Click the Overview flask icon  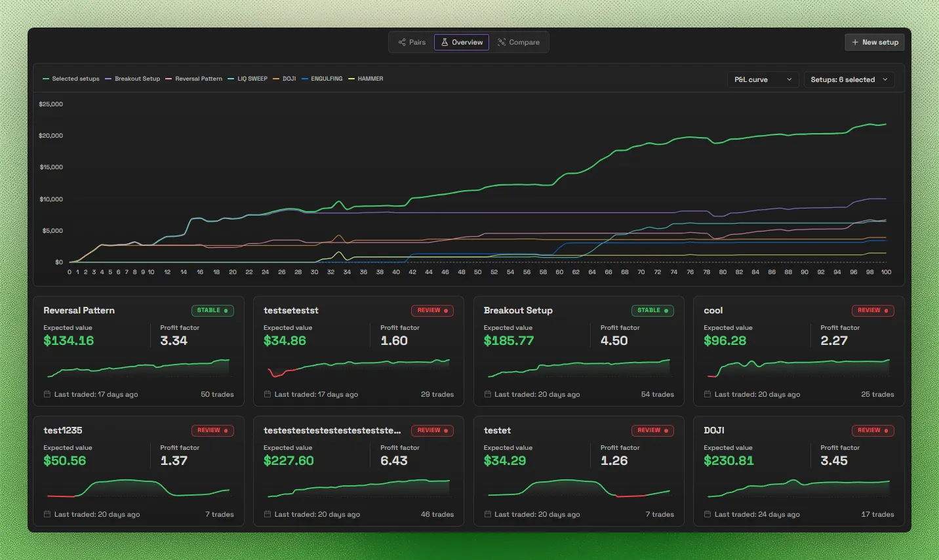tap(445, 42)
